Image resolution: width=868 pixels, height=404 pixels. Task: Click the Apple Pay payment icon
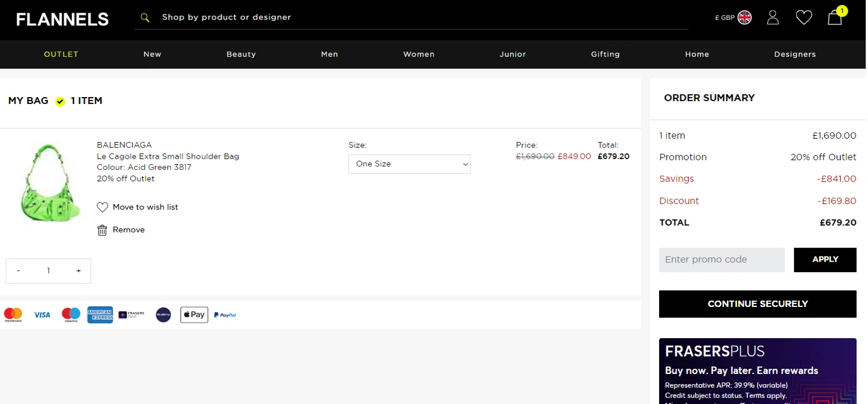(194, 315)
